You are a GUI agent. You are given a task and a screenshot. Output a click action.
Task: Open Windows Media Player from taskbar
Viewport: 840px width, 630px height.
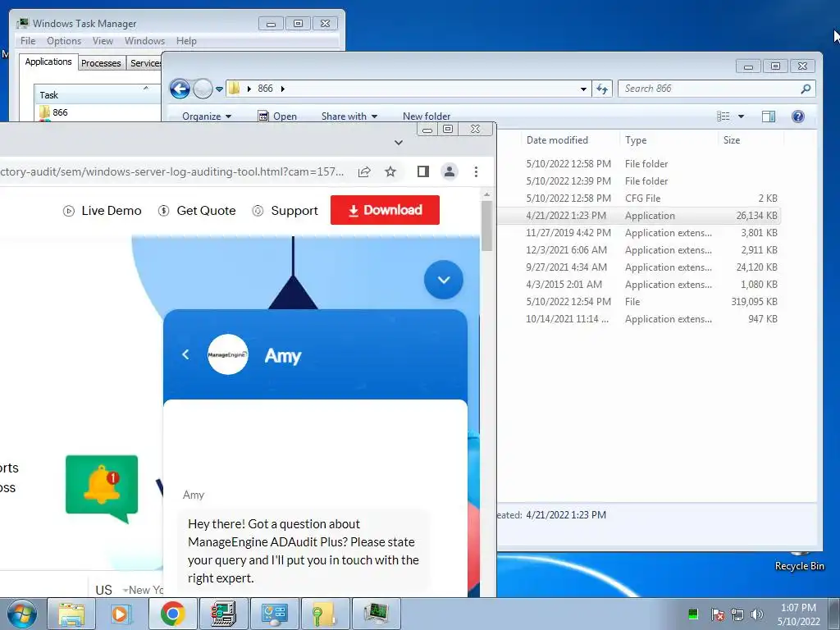tap(121, 614)
